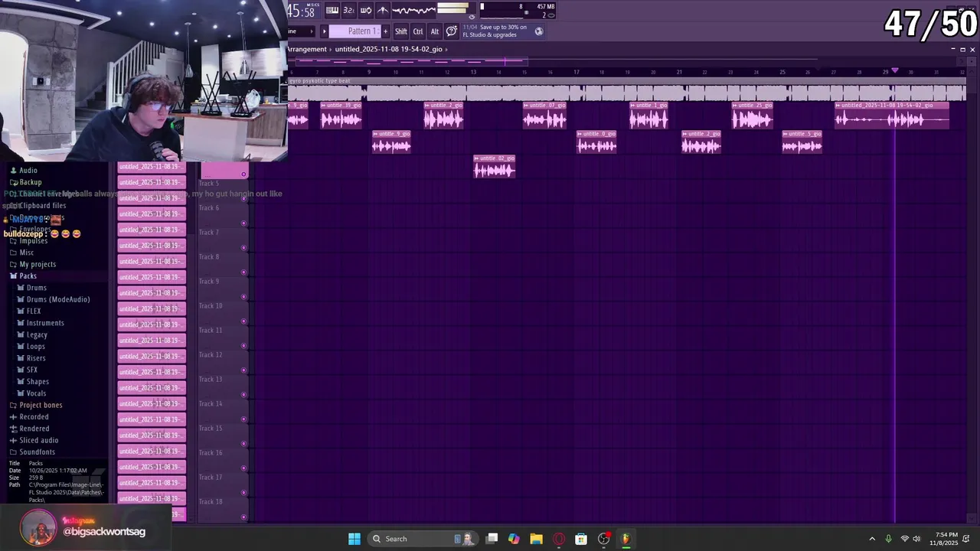Open File Explorer from the taskbar
This screenshot has width=980, height=551.
pos(536,539)
